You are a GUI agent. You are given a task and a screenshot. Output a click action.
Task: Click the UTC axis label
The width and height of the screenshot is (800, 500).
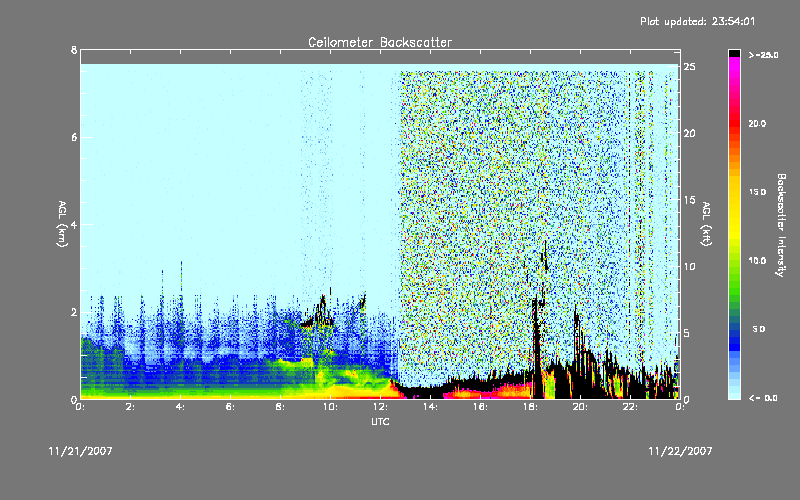point(380,421)
